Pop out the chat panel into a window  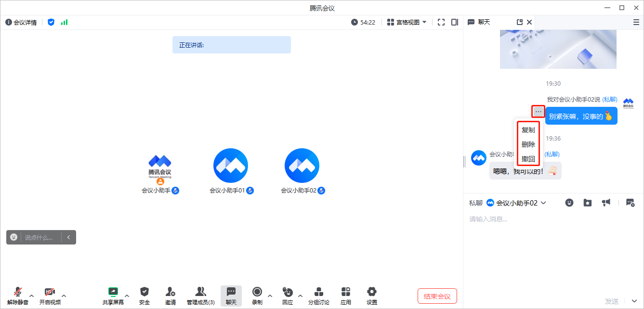click(520, 22)
